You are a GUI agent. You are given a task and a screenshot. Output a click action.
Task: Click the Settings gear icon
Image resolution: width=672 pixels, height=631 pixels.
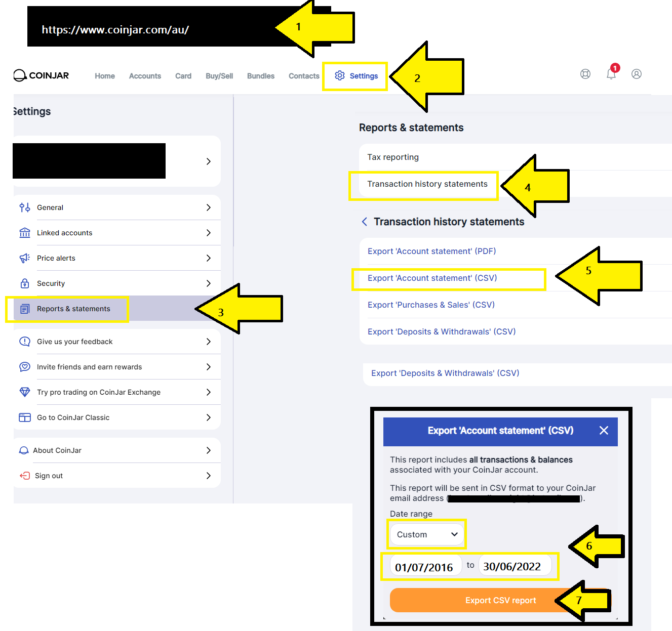[x=340, y=75]
